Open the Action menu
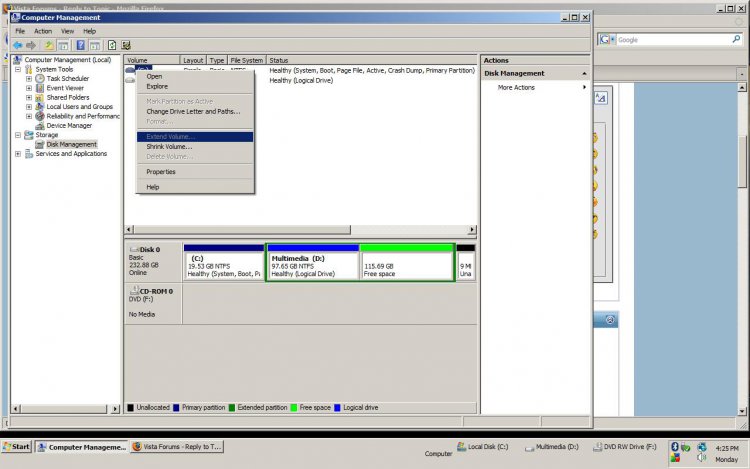Screen dimensions: 750x469 tap(43, 31)
